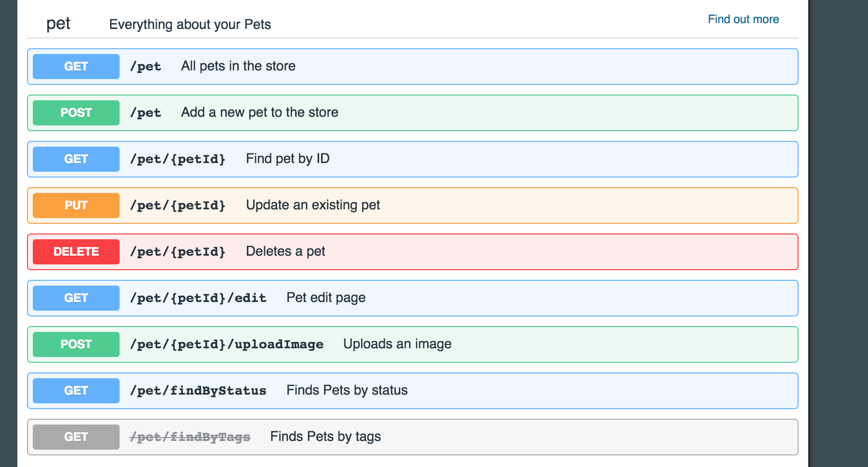Open the /pet/{petId}/edit path link
This screenshot has width=868, height=467.
pyautogui.click(x=198, y=298)
